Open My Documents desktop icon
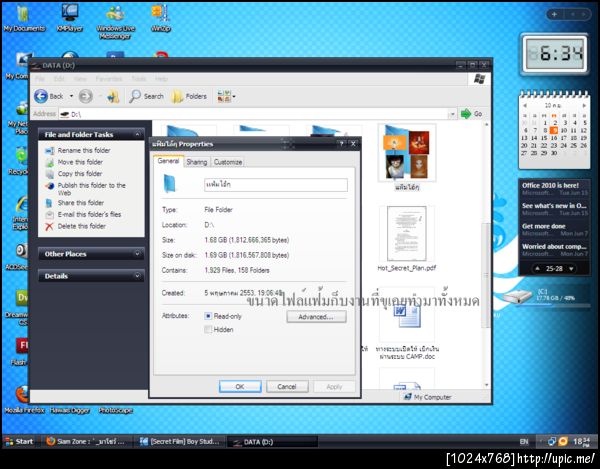The image size is (600, 469). pos(24,18)
